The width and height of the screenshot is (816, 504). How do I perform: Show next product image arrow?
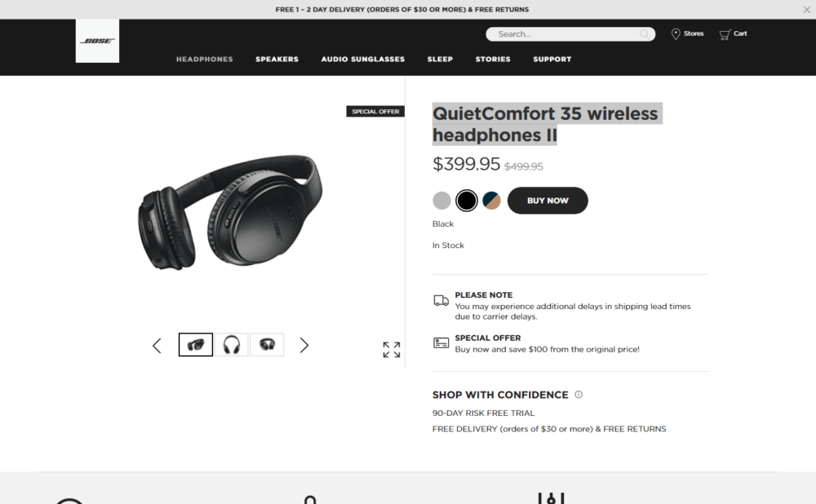pyautogui.click(x=304, y=346)
